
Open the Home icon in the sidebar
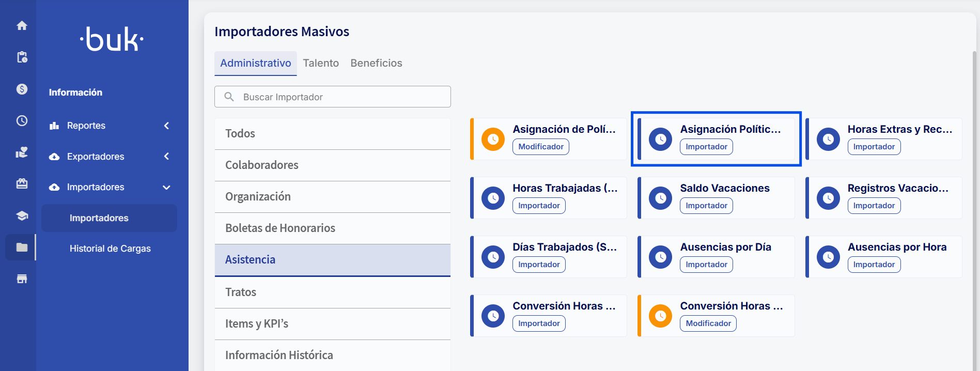pos(21,25)
